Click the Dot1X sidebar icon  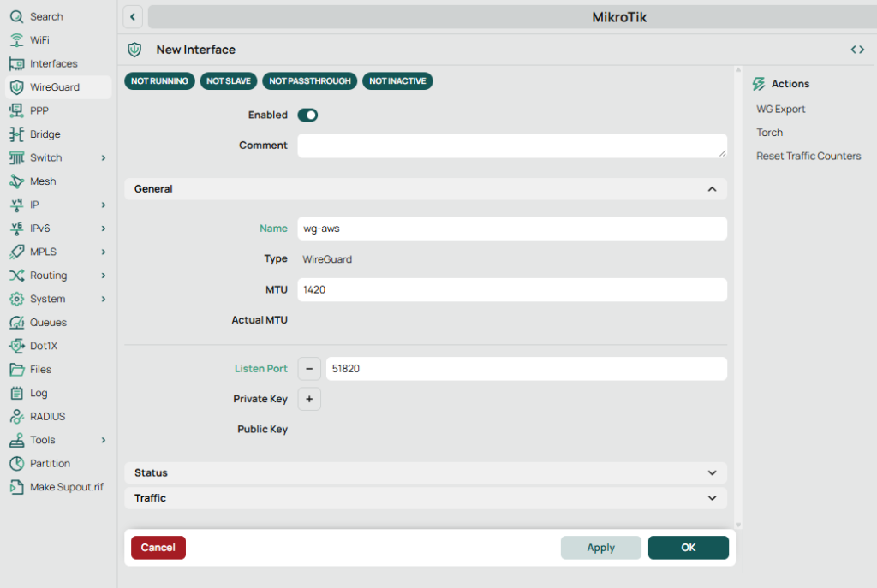pyautogui.click(x=16, y=346)
